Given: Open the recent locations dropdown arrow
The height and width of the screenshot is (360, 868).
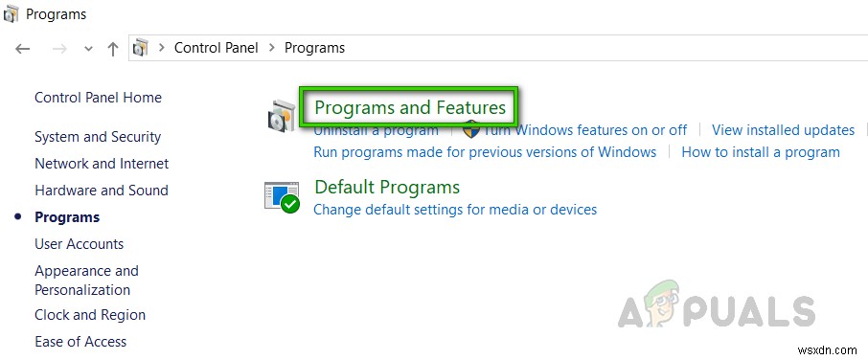Looking at the screenshot, I should click(x=88, y=49).
